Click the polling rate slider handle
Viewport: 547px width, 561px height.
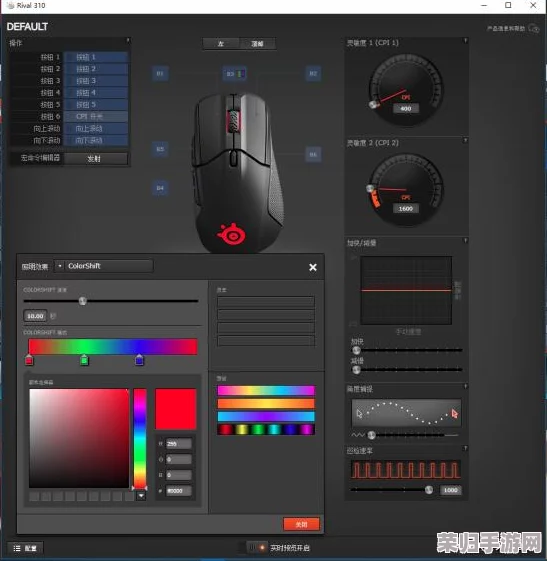tap(429, 490)
